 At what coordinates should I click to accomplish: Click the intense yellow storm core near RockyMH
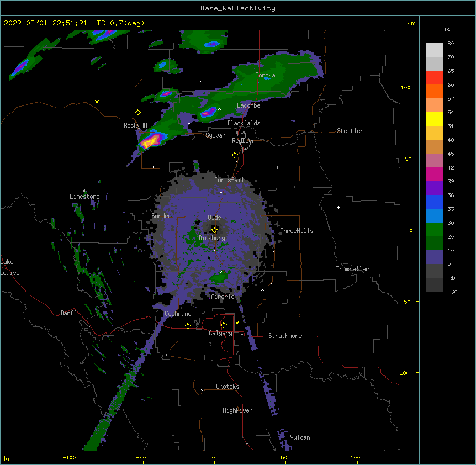pyautogui.click(x=150, y=141)
